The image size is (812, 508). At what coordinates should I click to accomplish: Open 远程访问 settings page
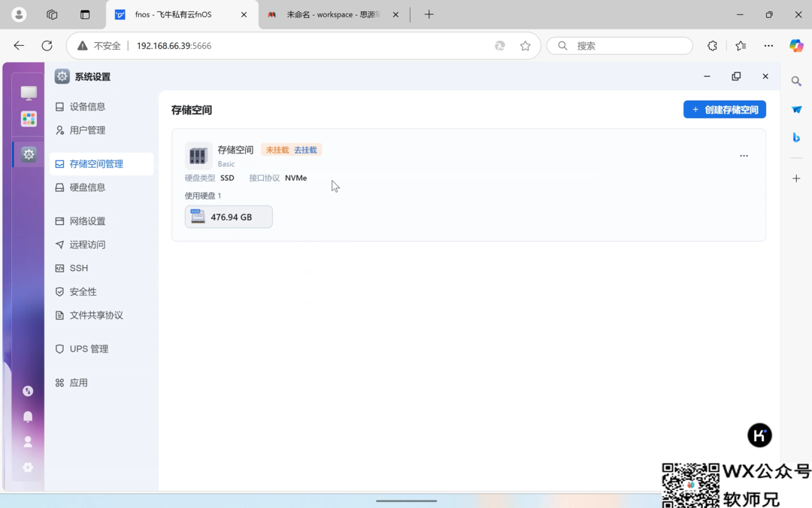[x=101, y=245]
